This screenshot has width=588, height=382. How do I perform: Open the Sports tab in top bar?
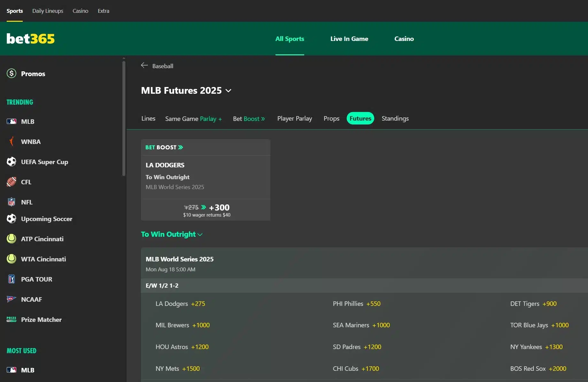click(15, 11)
